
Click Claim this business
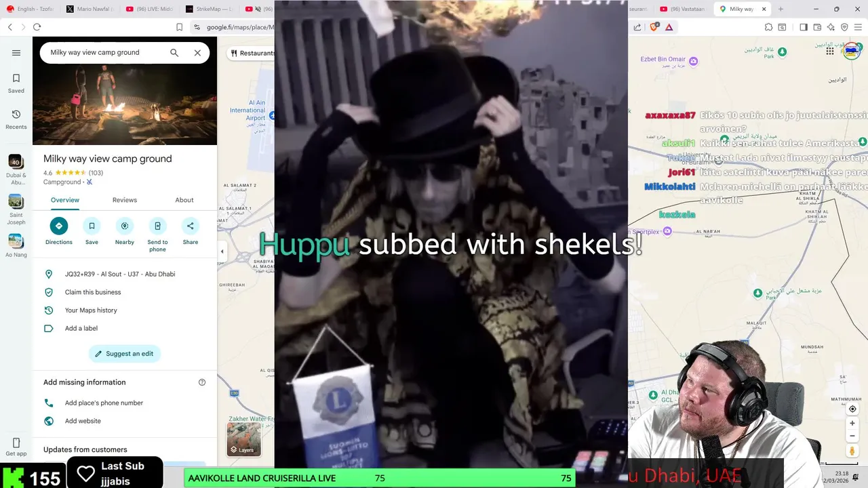(125, 292)
